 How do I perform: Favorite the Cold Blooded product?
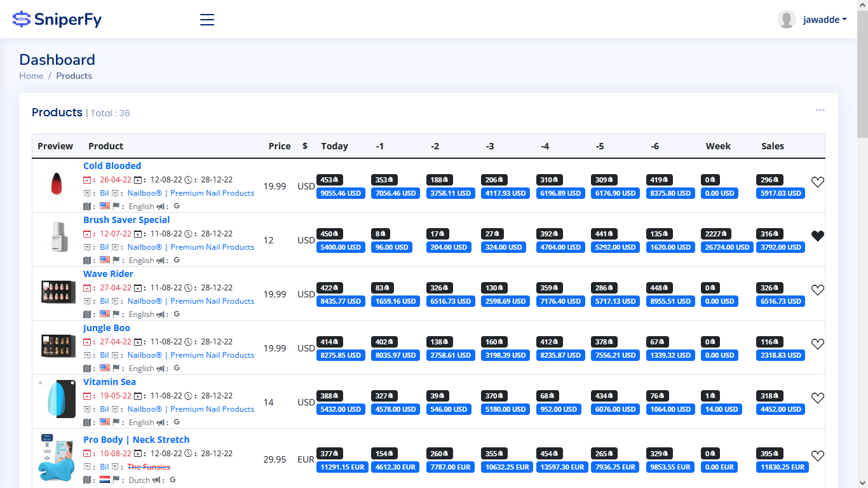[818, 182]
